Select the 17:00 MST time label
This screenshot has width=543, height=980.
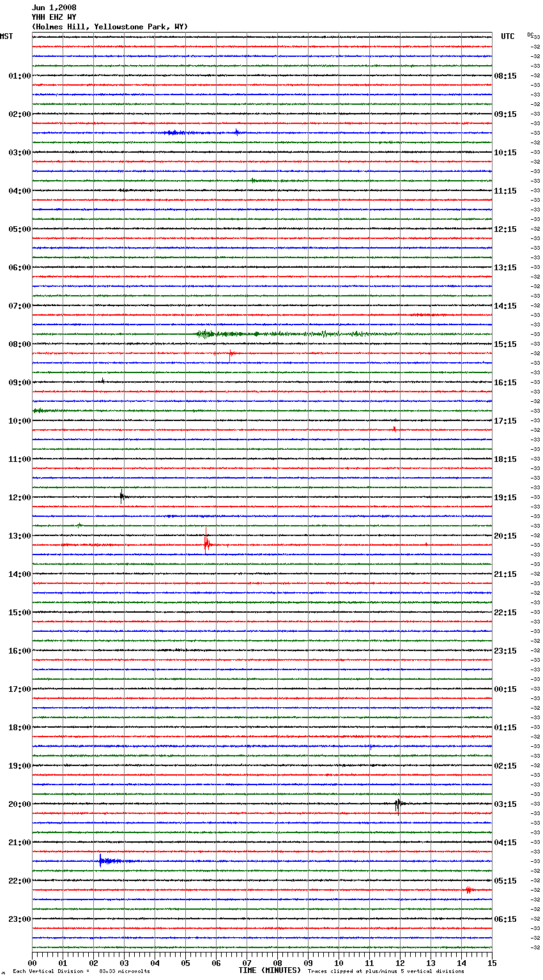pyautogui.click(x=20, y=689)
